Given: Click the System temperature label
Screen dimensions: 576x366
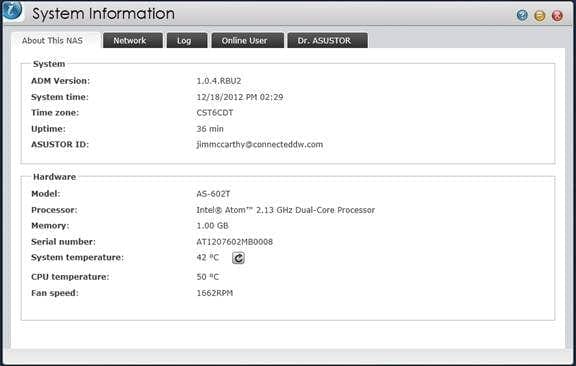Looking at the screenshot, I should coord(77,257).
